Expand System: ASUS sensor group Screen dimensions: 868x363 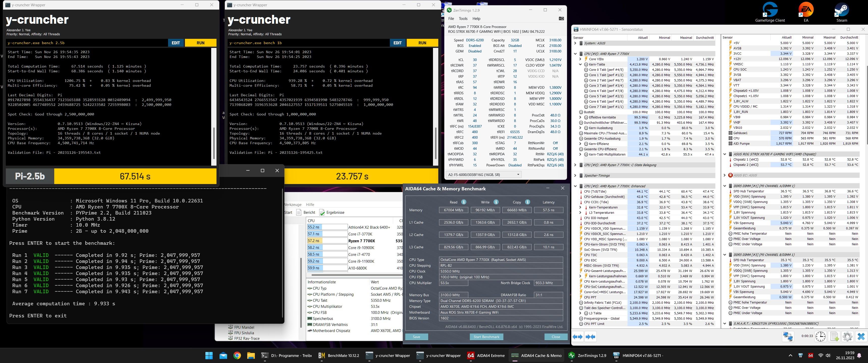pyautogui.click(x=575, y=43)
